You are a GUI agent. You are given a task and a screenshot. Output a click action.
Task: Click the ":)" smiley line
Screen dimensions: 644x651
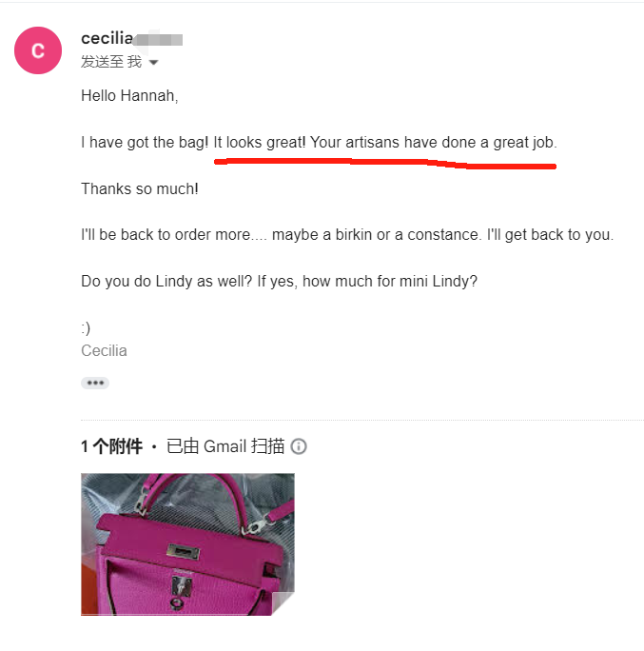point(86,328)
